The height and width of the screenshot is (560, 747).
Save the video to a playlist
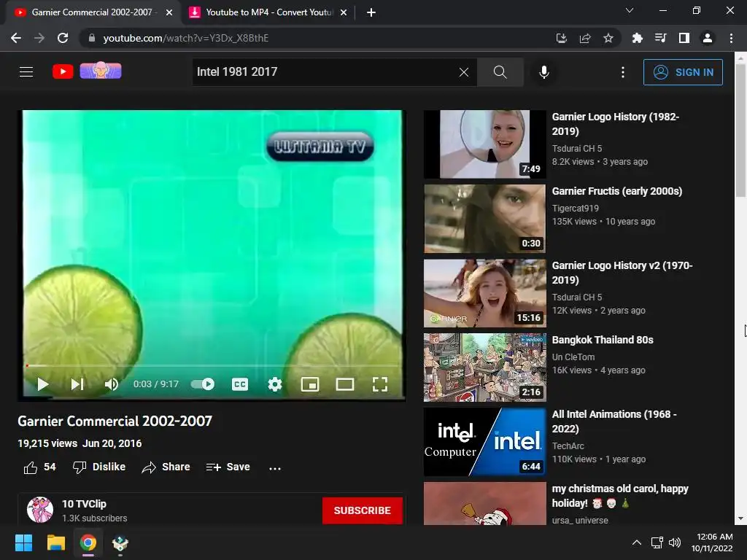click(x=228, y=467)
